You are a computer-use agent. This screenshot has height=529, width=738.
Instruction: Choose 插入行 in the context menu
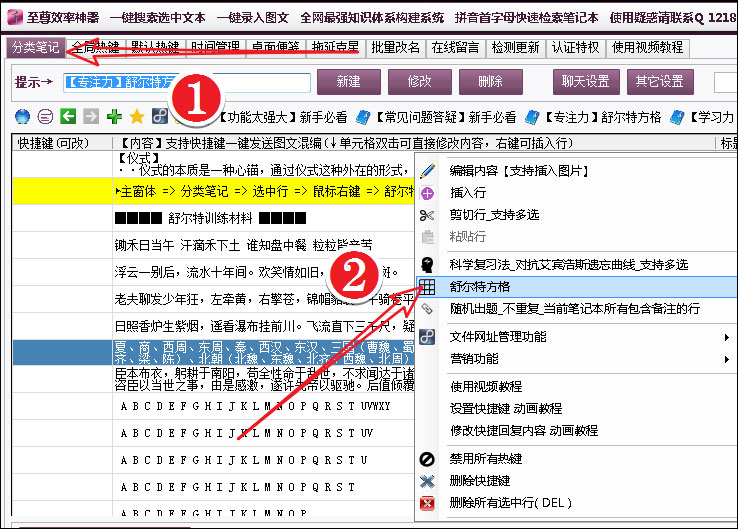[x=468, y=193]
